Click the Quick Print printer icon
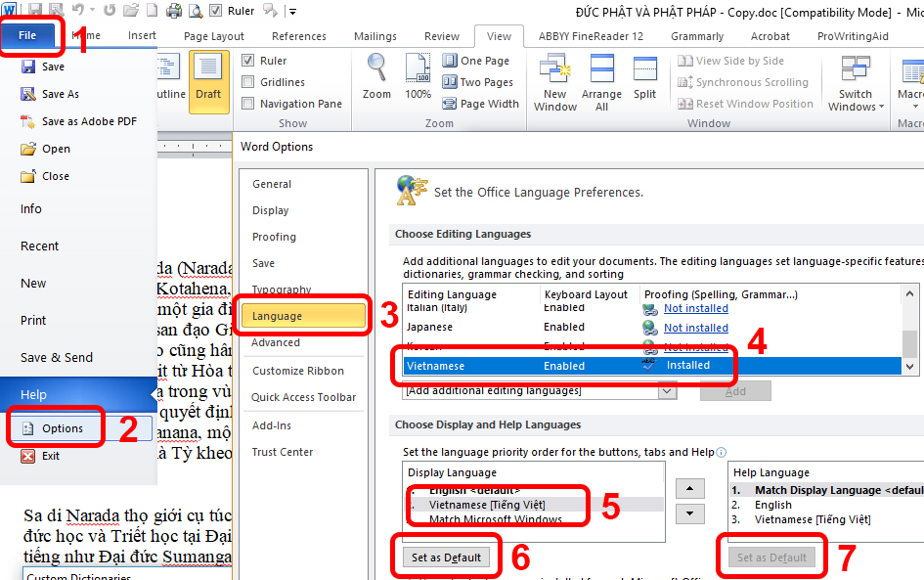Viewport: 924px width, 580px height. pyautogui.click(x=174, y=10)
